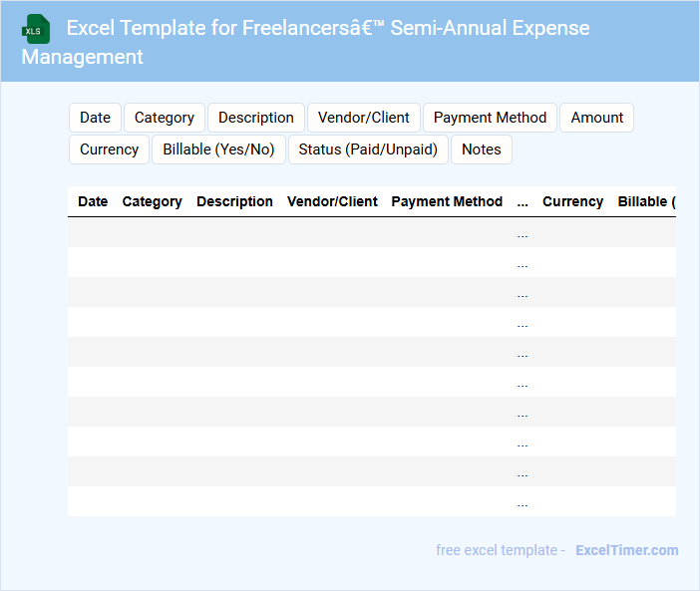Click the Description tag
700x591 pixels.
pos(256,118)
